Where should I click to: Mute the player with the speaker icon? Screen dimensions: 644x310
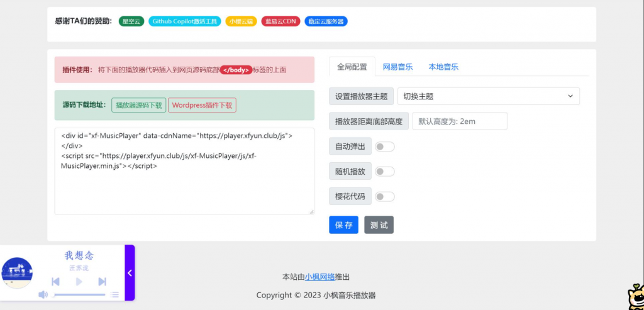click(x=43, y=294)
